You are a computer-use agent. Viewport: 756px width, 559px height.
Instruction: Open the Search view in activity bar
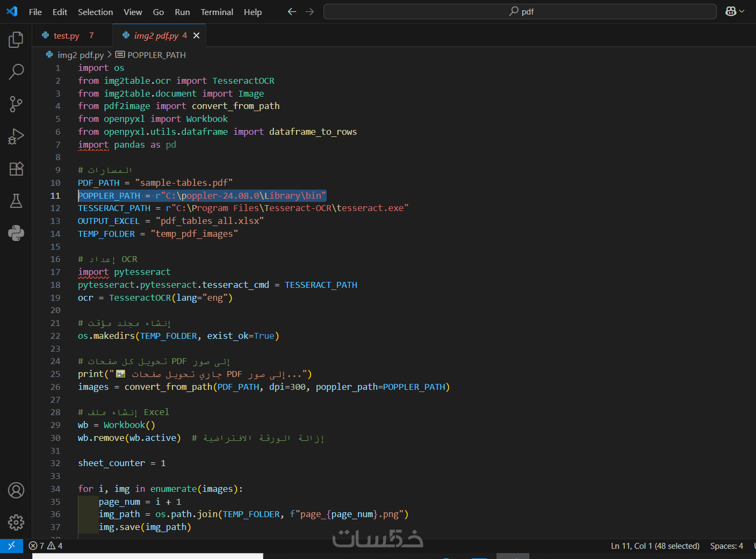tap(16, 71)
